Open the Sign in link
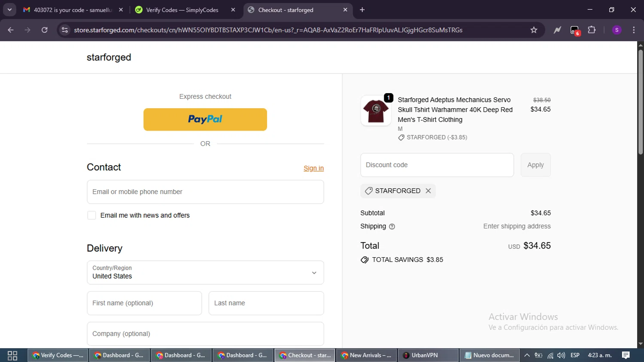 [x=313, y=168]
